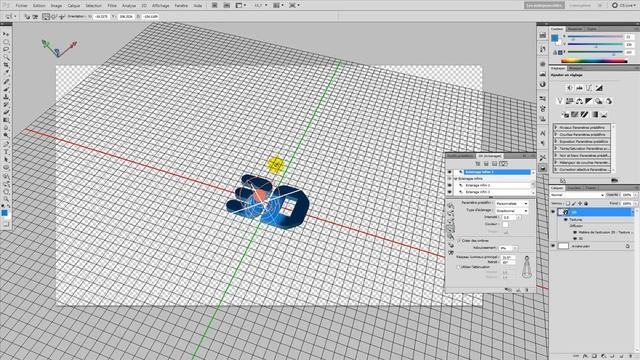Enable Utiliser l'atténuation checkbox
Viewport: 640px width, 360px height.
pos(459,267)
